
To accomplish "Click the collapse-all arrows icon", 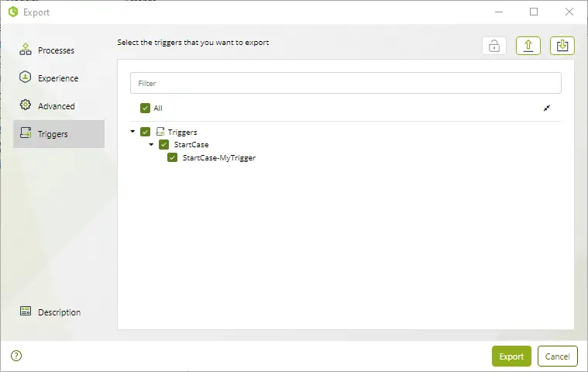I will [547, 108].
